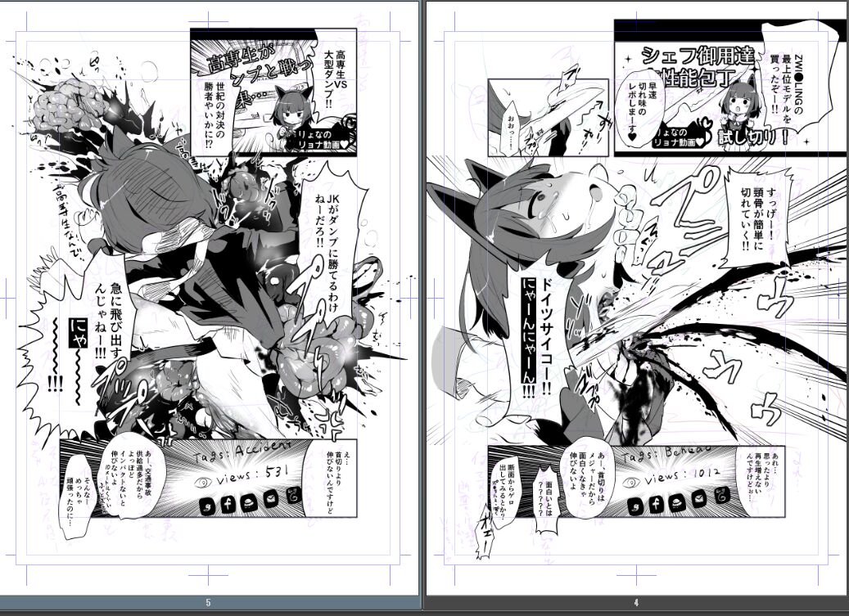Viewport: 849px width, 616px height.
Task: Click the spiral icon on page 5
Action: [292, 497]
